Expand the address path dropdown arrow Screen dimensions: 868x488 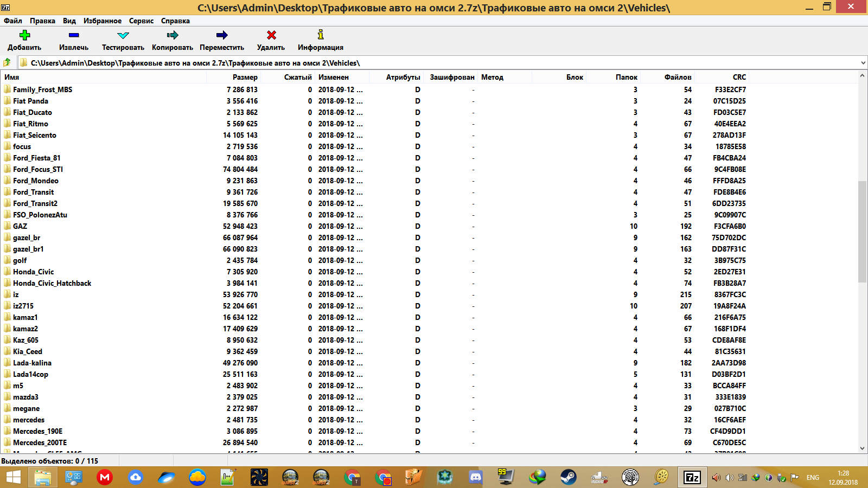(863, 63)
